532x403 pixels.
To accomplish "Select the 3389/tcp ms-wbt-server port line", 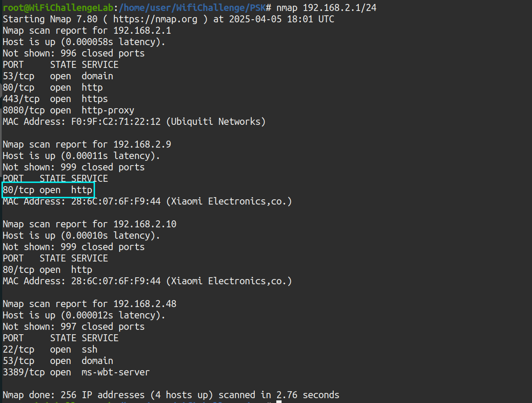I will 76,372.
